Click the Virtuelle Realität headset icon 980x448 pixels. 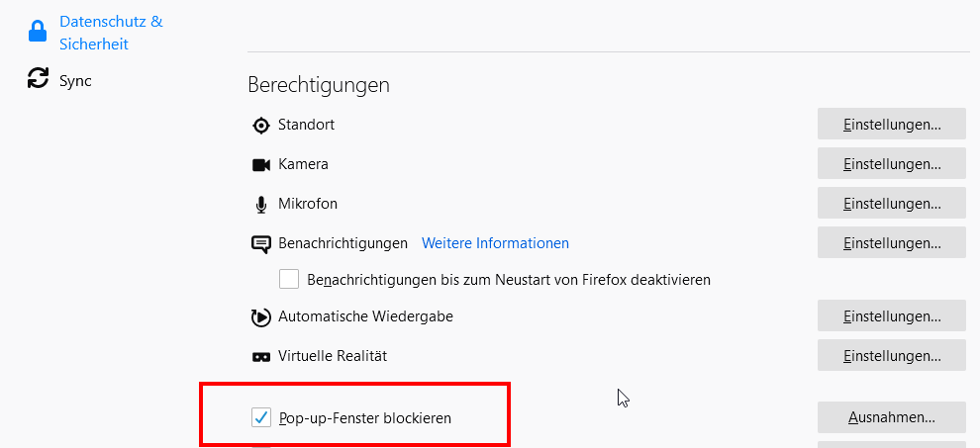tap(261, 356)
